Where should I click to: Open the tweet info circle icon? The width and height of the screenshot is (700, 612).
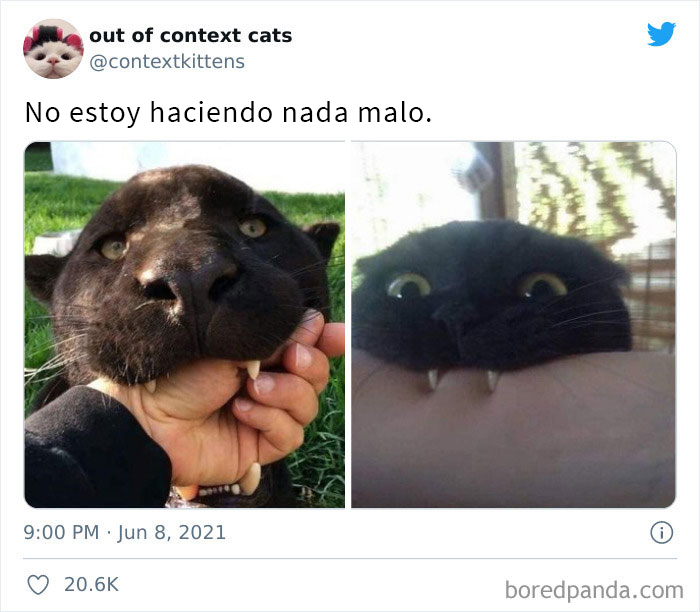661,533
